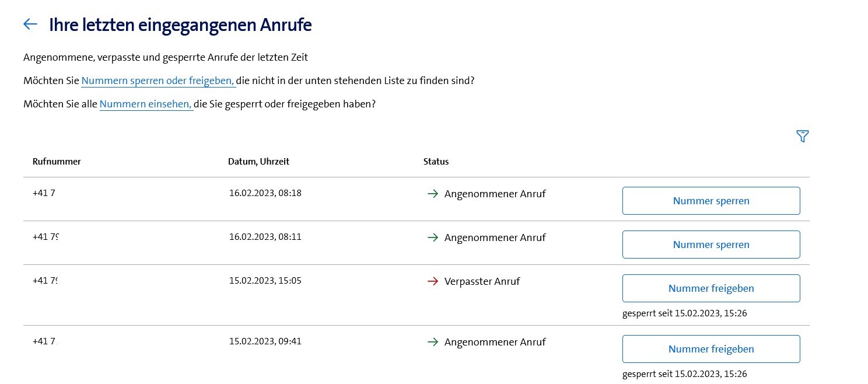
Task: Click the heading "Ihre letzten eingegangenen Anrufe"
Action: point(180,25)
